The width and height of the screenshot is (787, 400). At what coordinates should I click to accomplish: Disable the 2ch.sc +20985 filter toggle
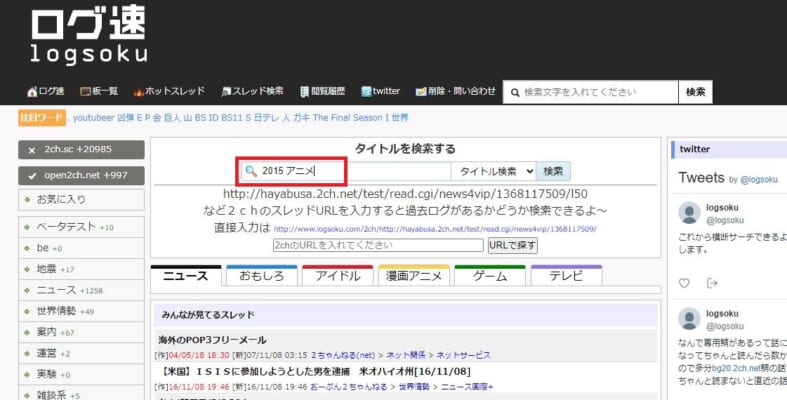81,150
